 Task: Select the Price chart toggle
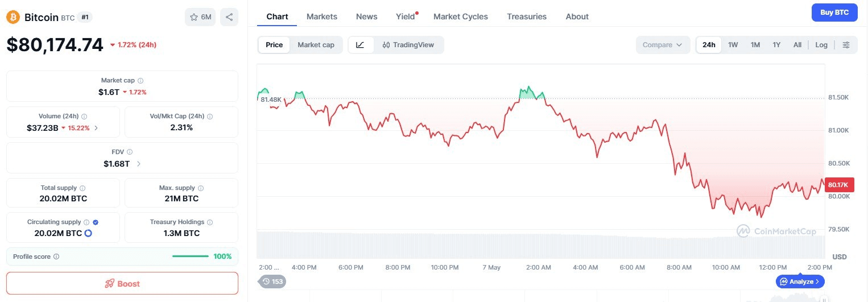coord(274,45)
